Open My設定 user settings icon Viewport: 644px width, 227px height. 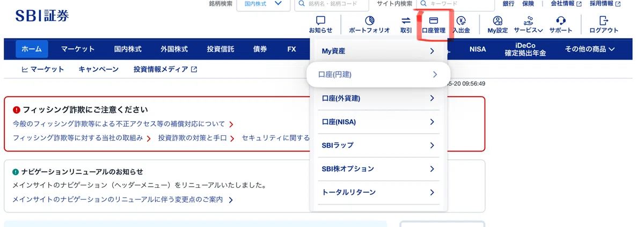(x=497, y=21)
